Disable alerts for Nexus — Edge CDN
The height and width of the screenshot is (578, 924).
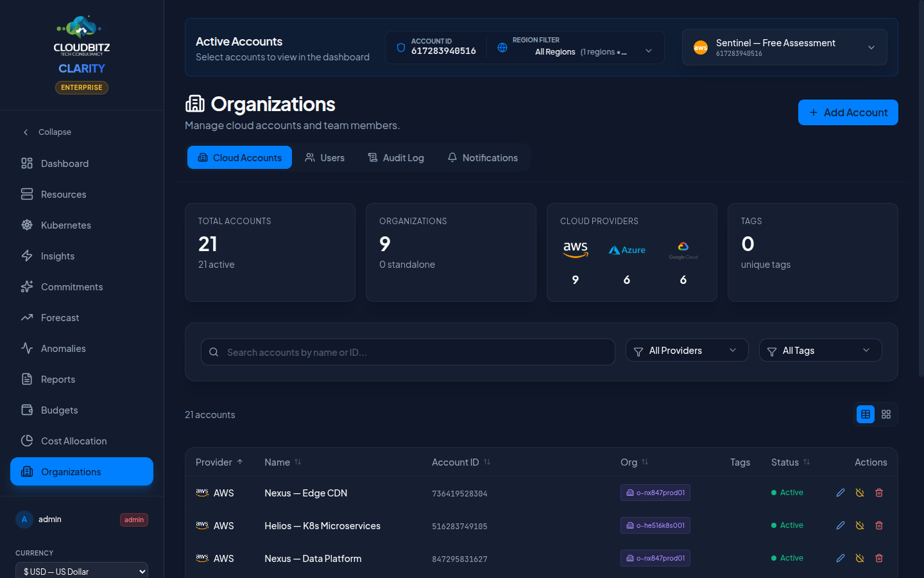[860, 493]
